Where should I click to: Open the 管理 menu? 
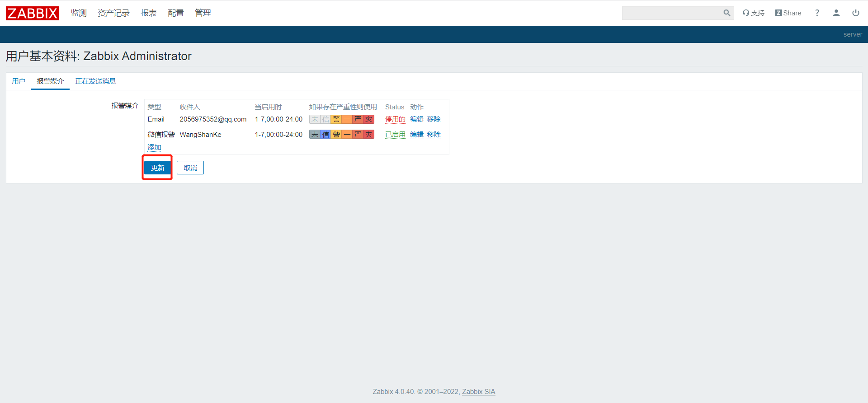(x=203, y=13)
